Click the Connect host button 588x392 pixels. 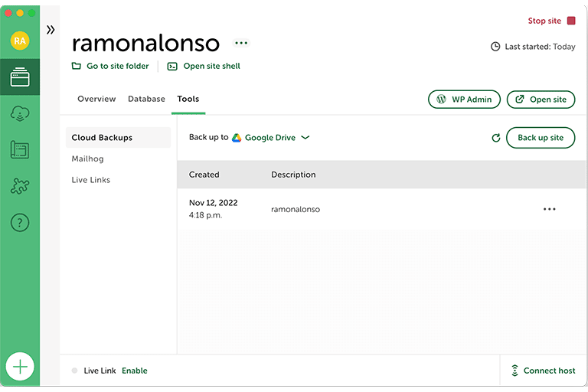(x=543, y=371)
